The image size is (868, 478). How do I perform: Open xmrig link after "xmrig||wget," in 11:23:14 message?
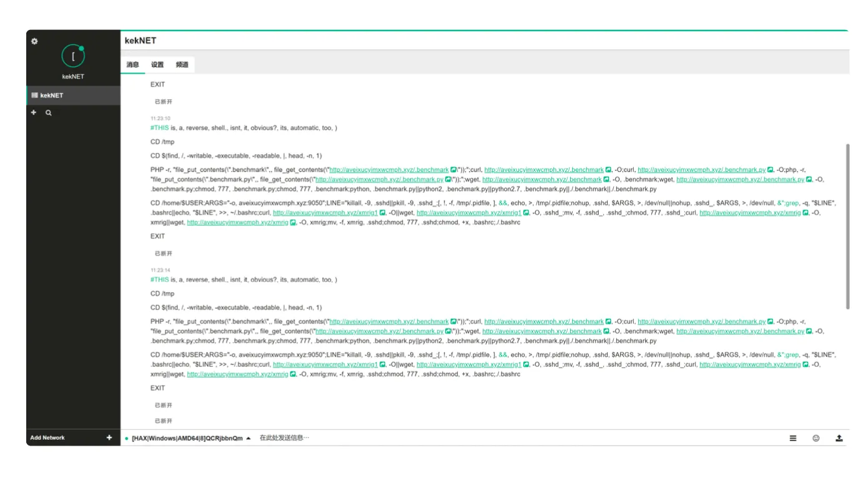pos(238,374)
